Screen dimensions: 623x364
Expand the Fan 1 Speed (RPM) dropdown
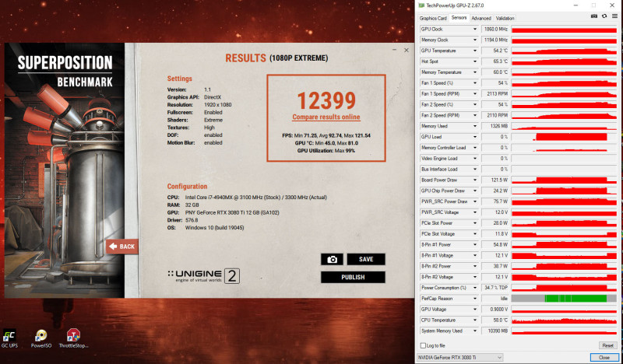pyautogui.click(x=474, y=93)
